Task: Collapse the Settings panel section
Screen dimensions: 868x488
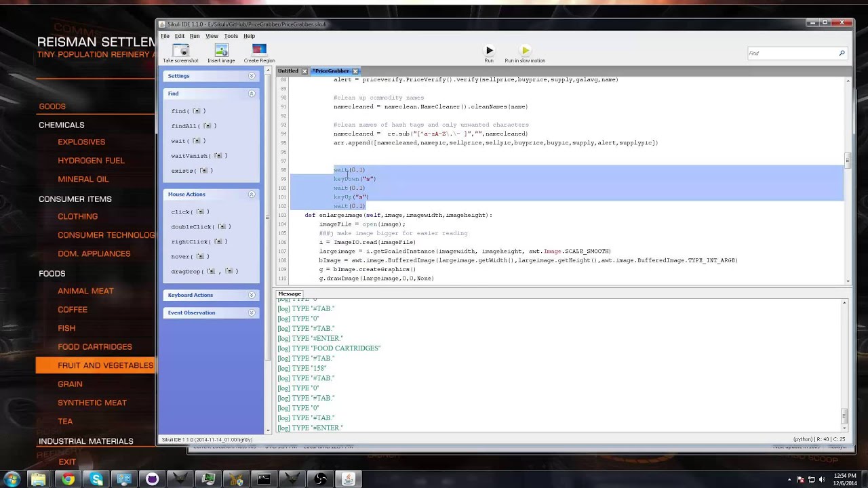Action: coord(252,76)
